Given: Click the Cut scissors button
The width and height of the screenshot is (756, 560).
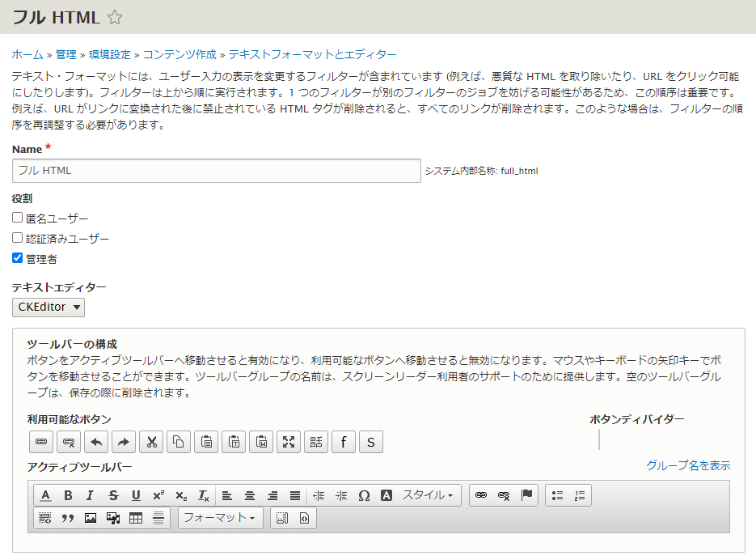Looking at the screenshot, I should pos(151,442).
